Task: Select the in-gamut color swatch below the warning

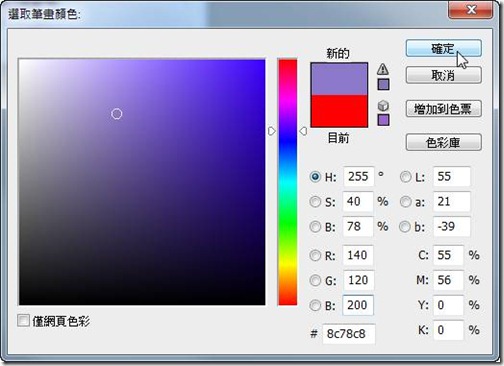Action: coord(383,84)
